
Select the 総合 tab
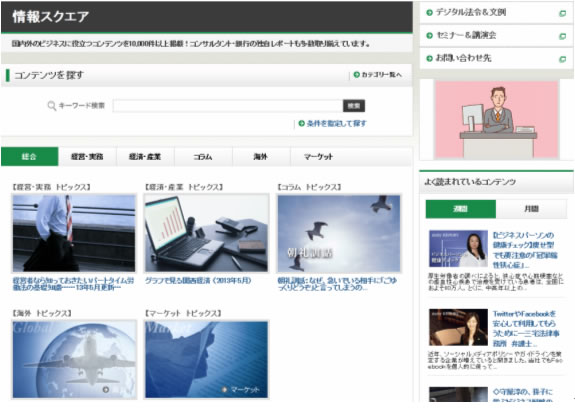30,157
